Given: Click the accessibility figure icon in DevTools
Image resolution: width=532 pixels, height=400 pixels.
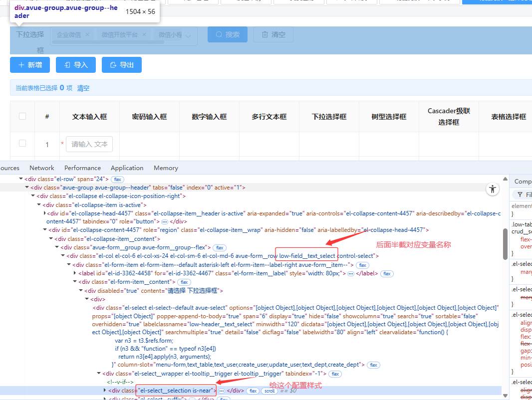Looking at the screenshot, I should tap(493, 189).
